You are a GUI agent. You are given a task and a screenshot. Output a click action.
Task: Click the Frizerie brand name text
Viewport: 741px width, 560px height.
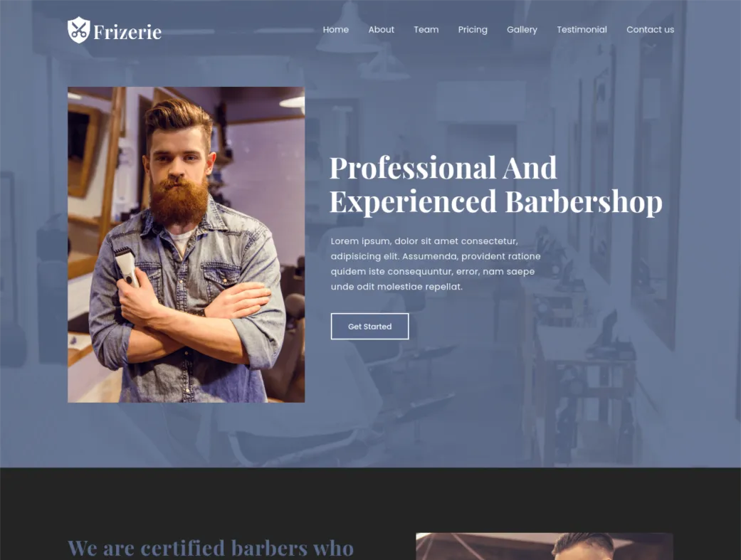point(127,32)
